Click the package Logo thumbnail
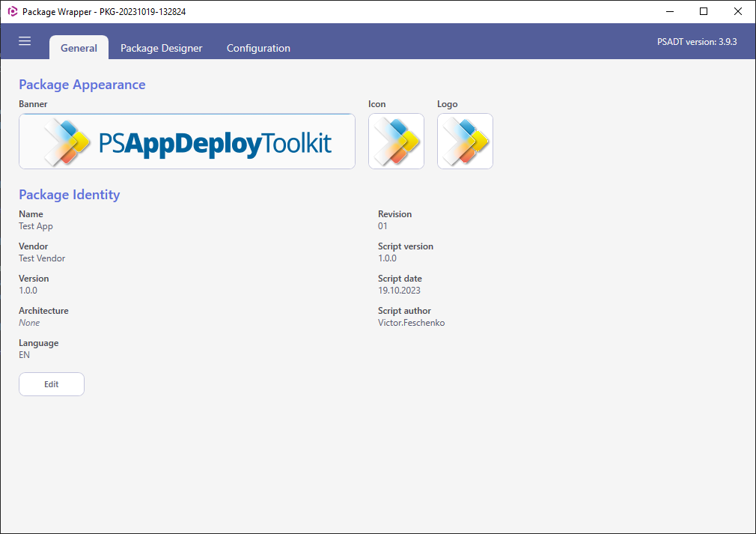756x534 pixels. point(466,142)
